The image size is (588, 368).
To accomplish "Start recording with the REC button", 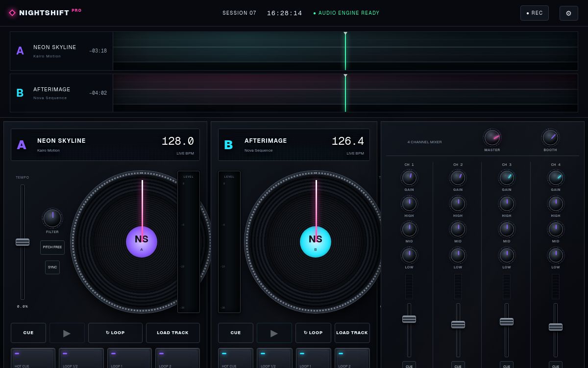I will tap(534, 13).
